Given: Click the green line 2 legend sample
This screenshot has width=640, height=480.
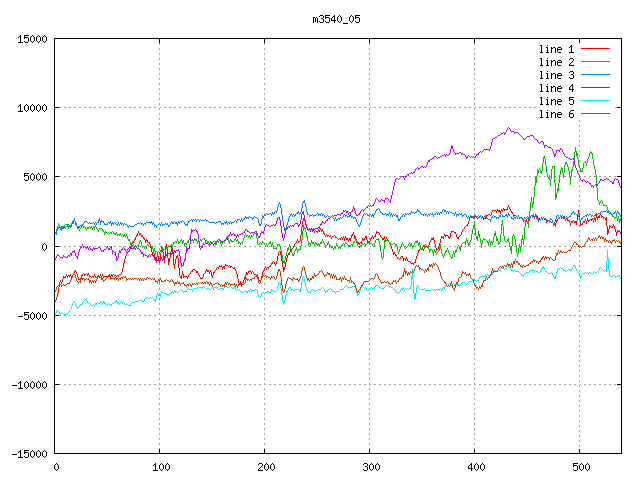Looking at the screenshot, I should tap(595, 62).
